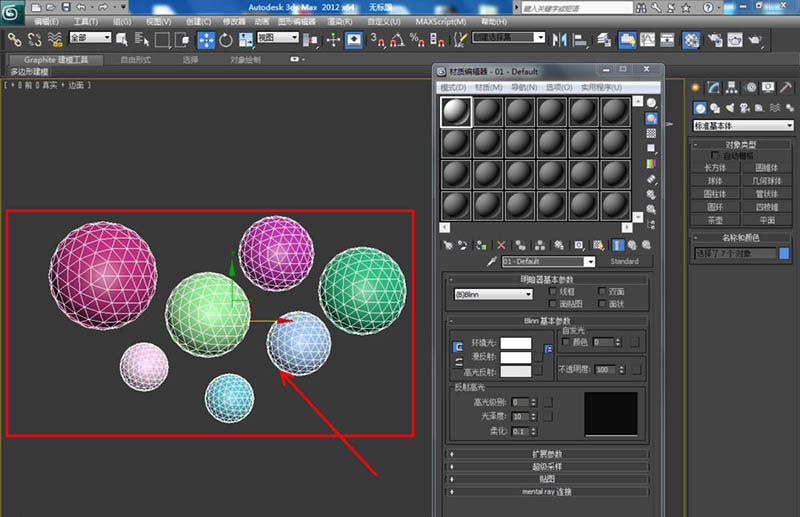
Task: Click the Mirror tool icon
Action: click(x=559, y=40)
